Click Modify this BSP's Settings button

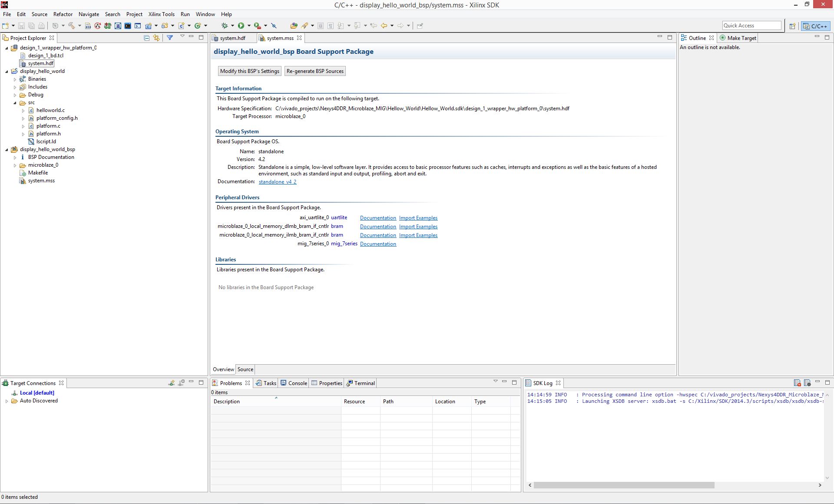(250, 71)
